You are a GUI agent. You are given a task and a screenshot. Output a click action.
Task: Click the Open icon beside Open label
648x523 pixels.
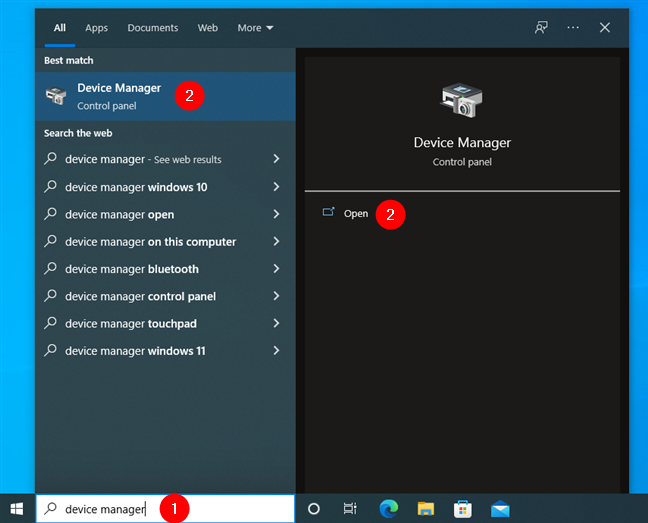click(x=329, y=212)
